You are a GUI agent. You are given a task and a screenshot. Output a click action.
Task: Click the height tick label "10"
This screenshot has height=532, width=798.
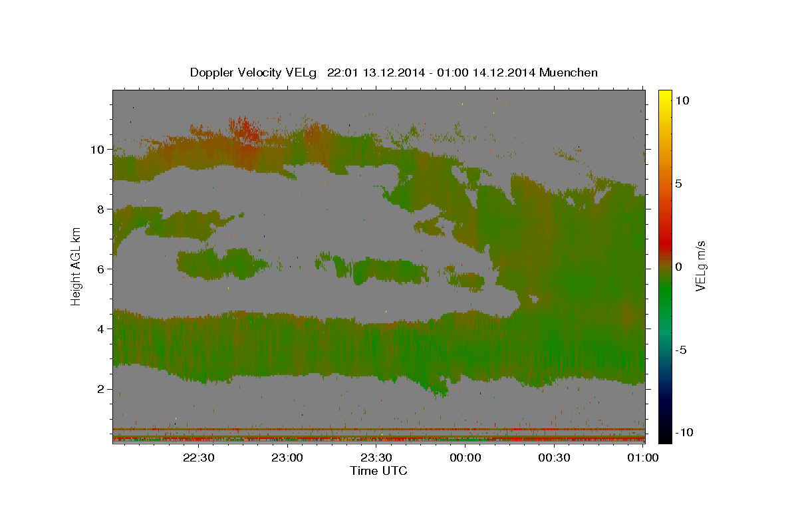click(x=98, y=150)
